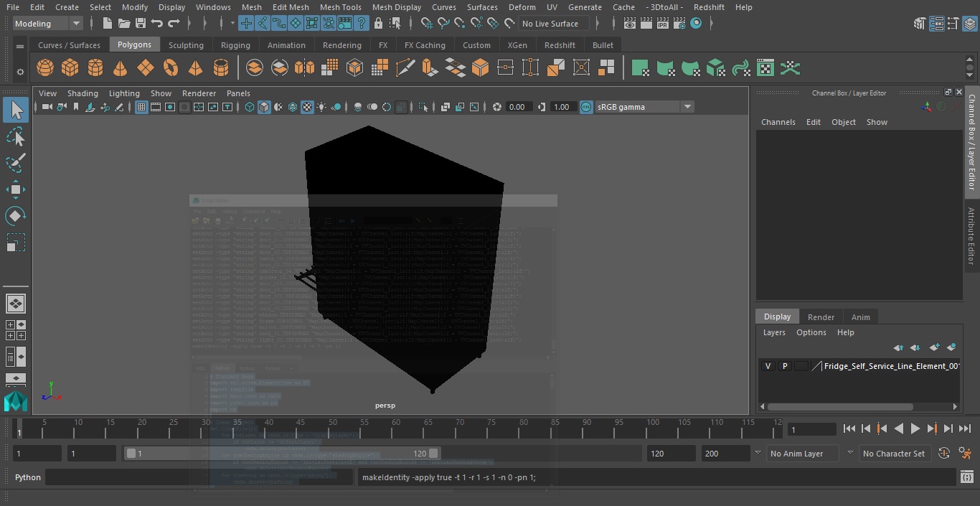Open the shelf tab menu icon
This screenshot has height=506, width=980.
(20, 46)
